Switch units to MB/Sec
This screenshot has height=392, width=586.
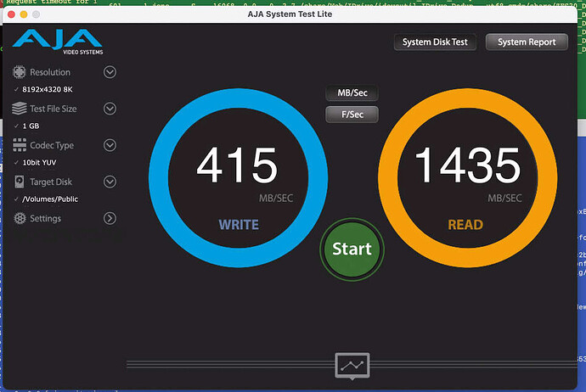352,93
